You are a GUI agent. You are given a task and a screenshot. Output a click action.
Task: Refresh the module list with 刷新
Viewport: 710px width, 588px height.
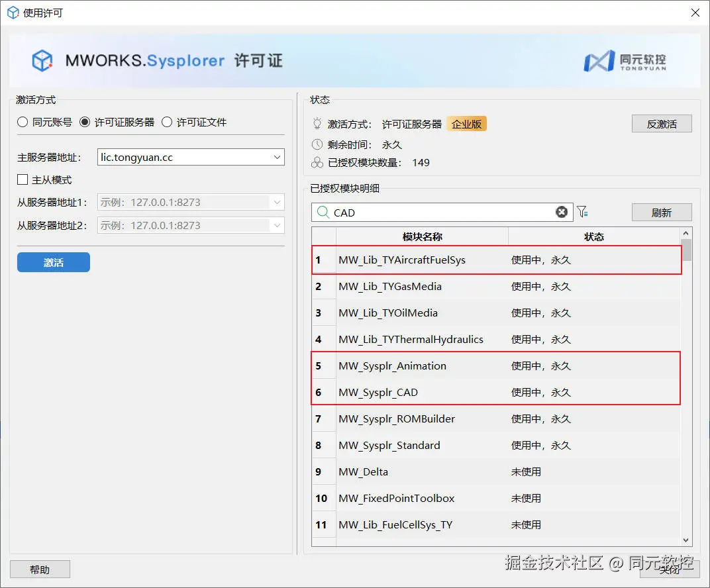(661, 212)
